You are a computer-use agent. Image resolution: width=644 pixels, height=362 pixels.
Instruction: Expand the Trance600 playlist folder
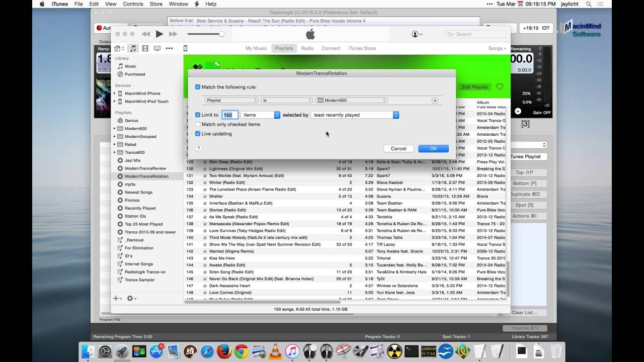coord(114,152)
